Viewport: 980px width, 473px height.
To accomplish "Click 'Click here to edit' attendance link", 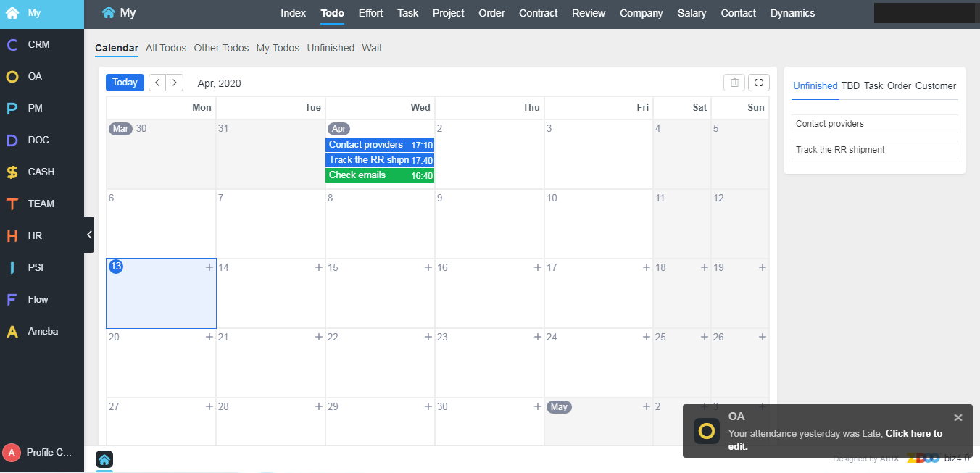I will pos(836,440).
